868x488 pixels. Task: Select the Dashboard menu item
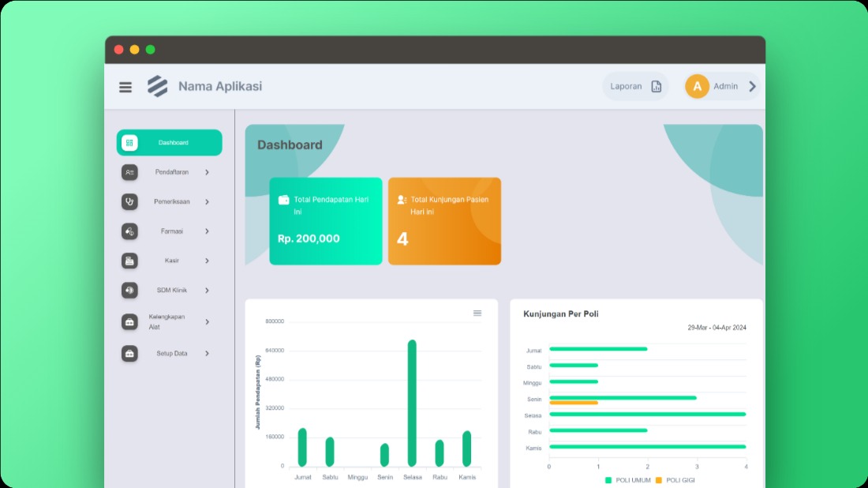(x=170, y=143)
